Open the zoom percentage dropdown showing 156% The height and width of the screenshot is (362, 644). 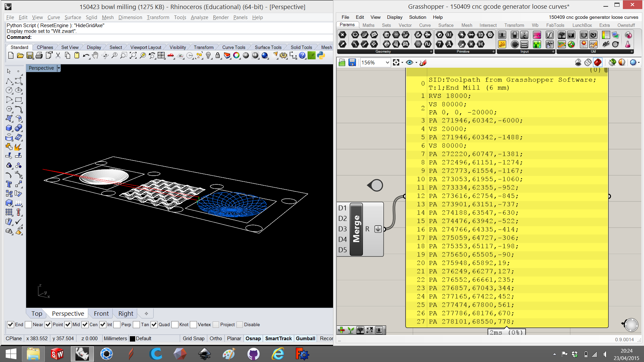point(387,62)
